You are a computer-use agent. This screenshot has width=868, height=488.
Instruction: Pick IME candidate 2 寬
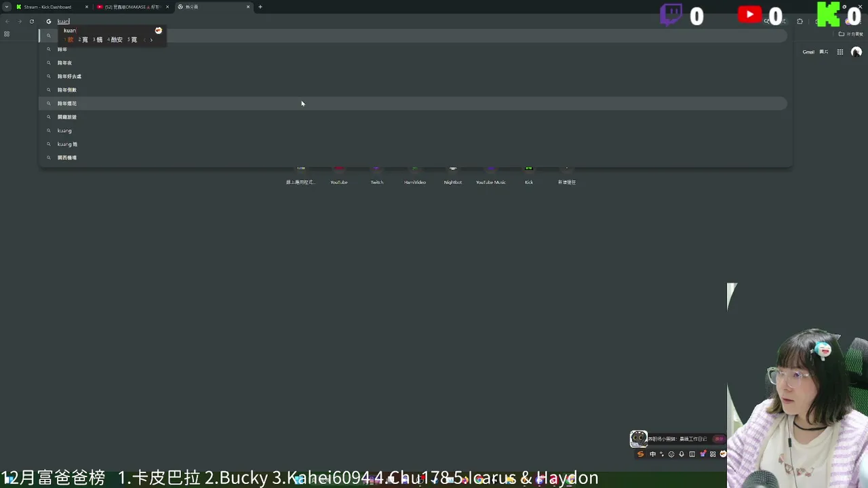point(83,40)
